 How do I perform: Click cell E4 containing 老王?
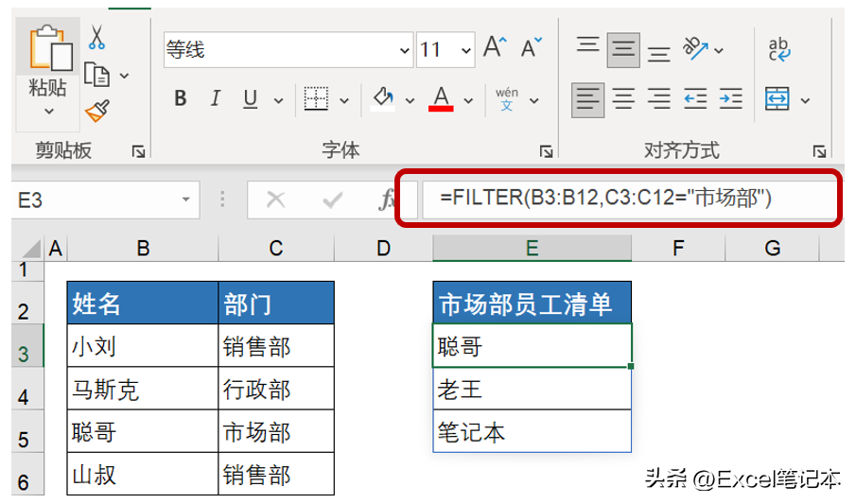533,389
